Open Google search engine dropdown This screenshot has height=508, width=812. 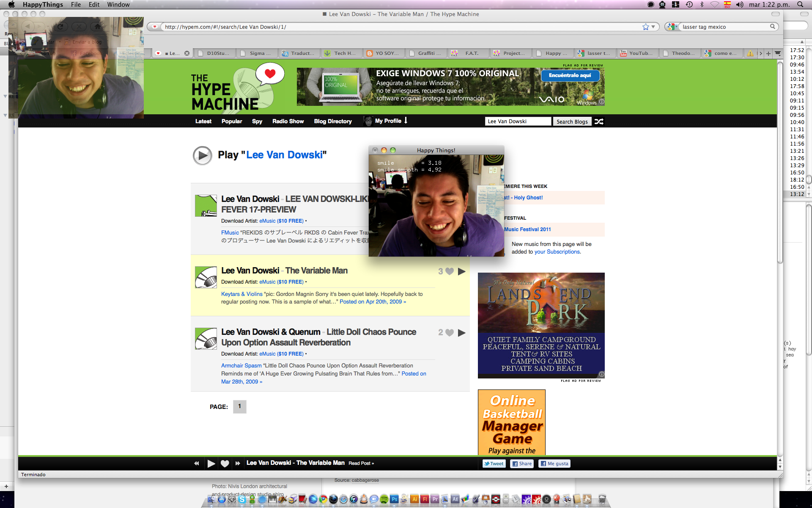click(x=672, y=27)
